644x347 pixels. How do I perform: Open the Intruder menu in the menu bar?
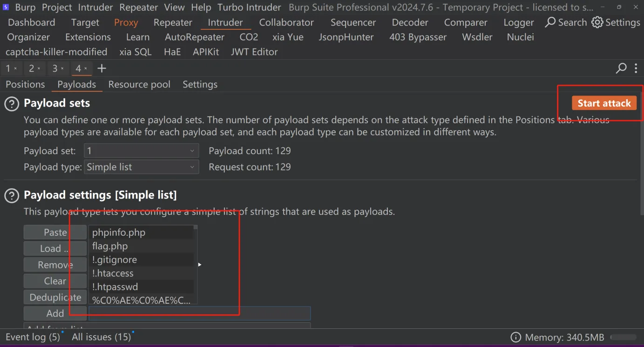[x=95, y=7]
